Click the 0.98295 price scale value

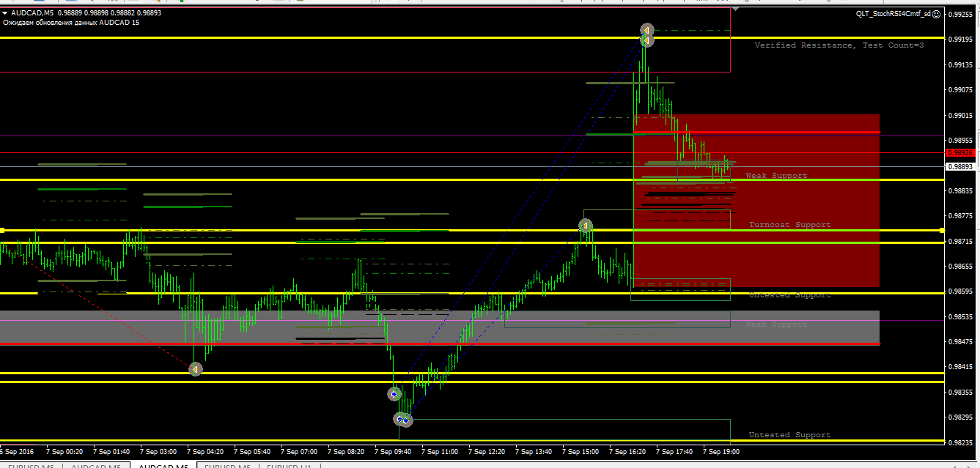(x=961, y=419)
